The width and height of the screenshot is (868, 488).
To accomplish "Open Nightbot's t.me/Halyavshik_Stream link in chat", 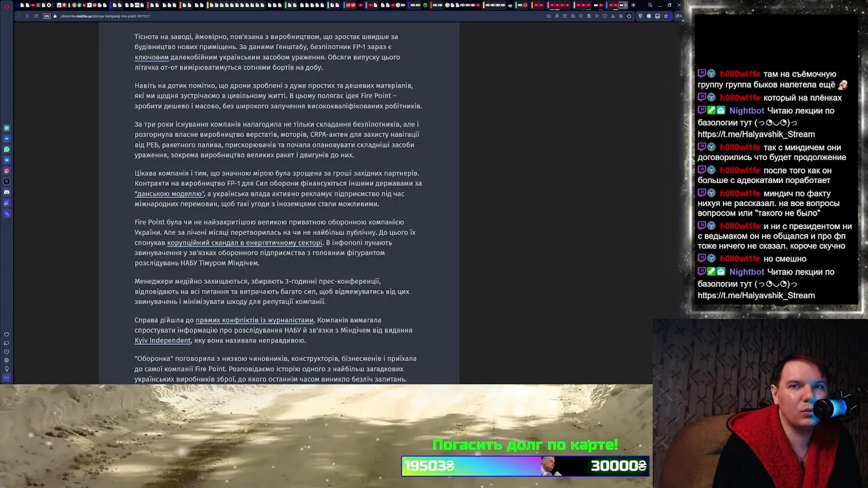I will [756, 134].
